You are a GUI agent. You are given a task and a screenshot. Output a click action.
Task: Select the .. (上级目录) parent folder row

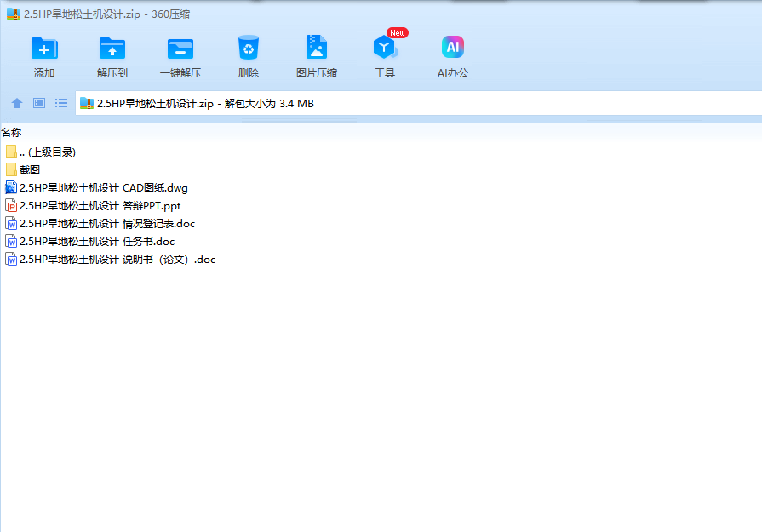point(41,152)
